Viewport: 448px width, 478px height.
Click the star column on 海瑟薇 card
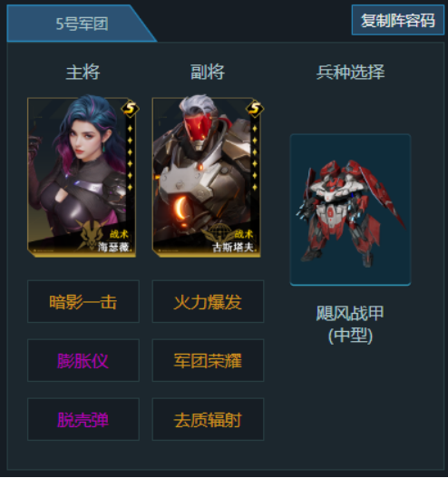click(130, 158)
